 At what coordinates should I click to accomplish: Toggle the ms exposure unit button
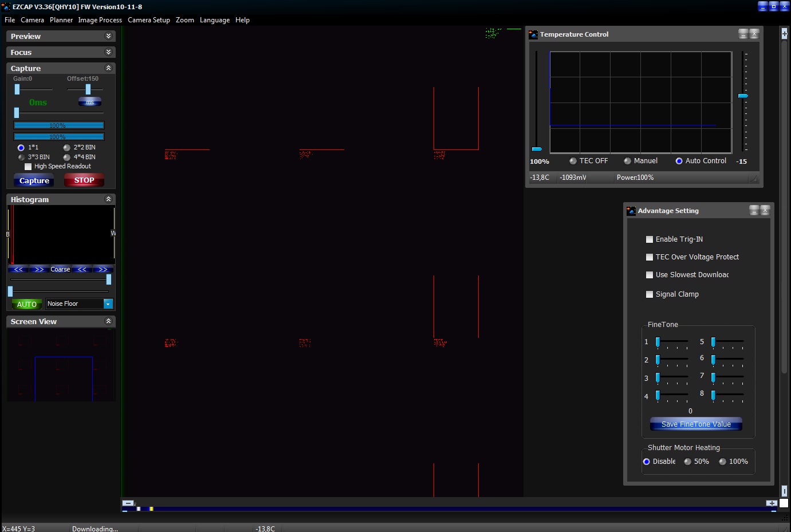[90, 102]
